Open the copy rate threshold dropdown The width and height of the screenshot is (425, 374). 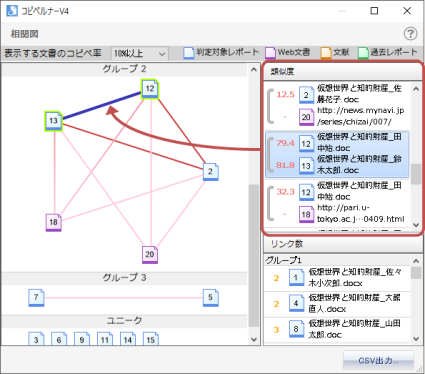(139, 53)
